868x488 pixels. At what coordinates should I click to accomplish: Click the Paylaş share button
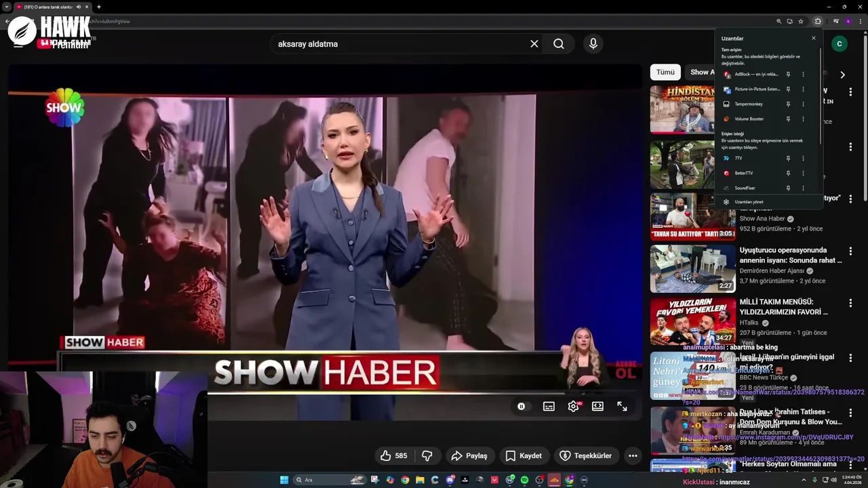coord(469,456)
